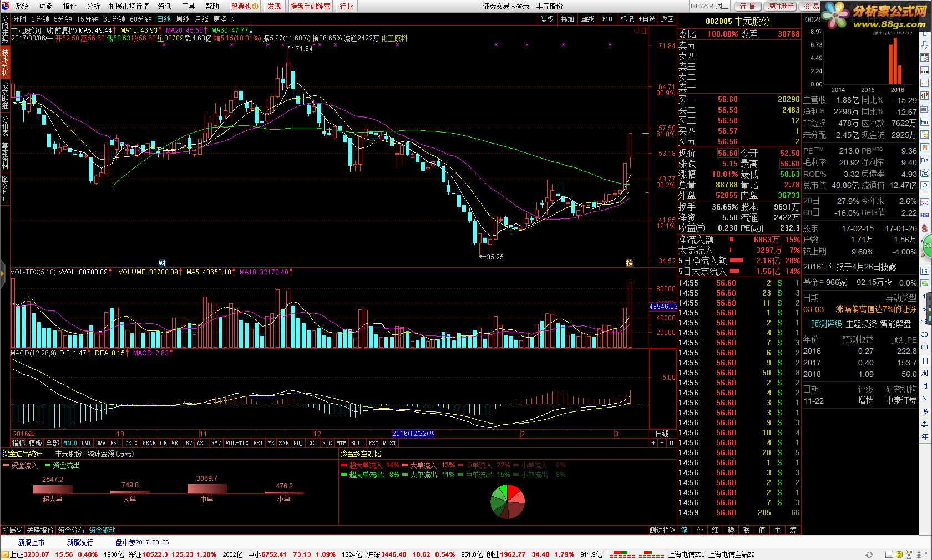Click the diamond icon above the chart
The width and height of the screenshot is (932, 560).
(x=636, y=31)
